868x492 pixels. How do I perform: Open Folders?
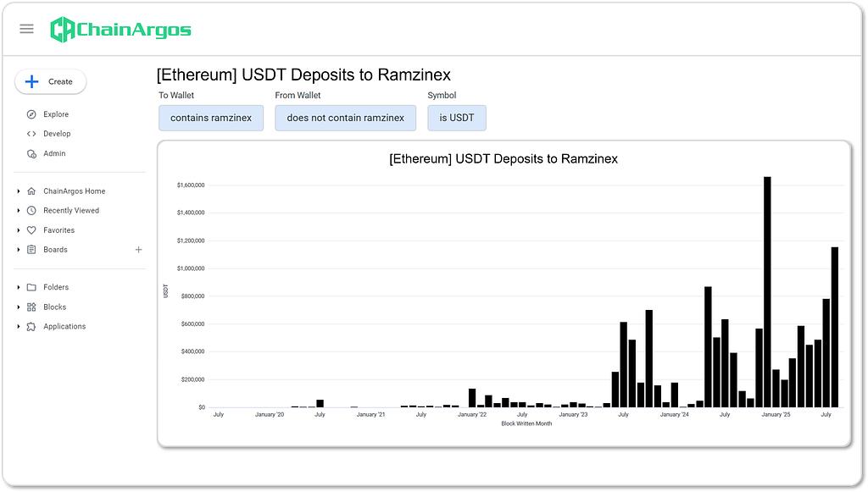pyautogui.click(x=56, y=287)
